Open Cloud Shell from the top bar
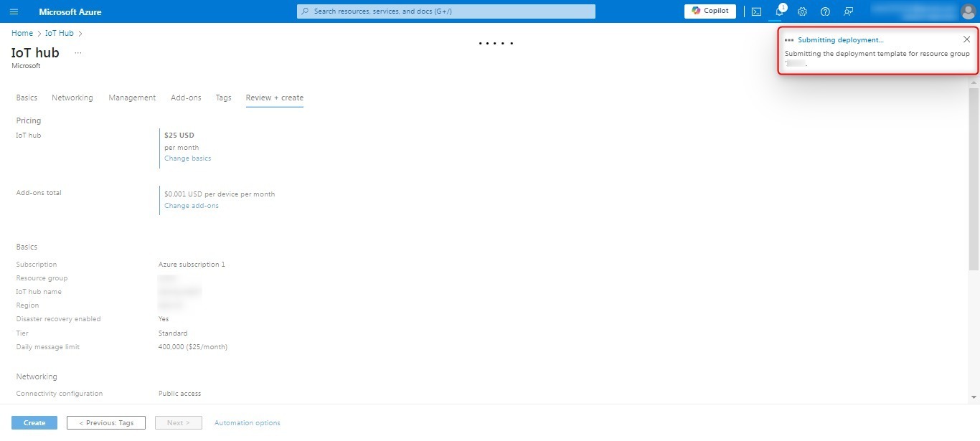The height and width of the screenshot is (441, 980). pyautogui.click(x=756, y=11)
